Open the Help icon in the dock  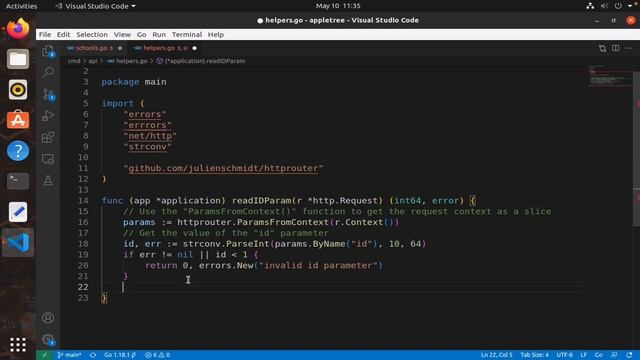18,151
